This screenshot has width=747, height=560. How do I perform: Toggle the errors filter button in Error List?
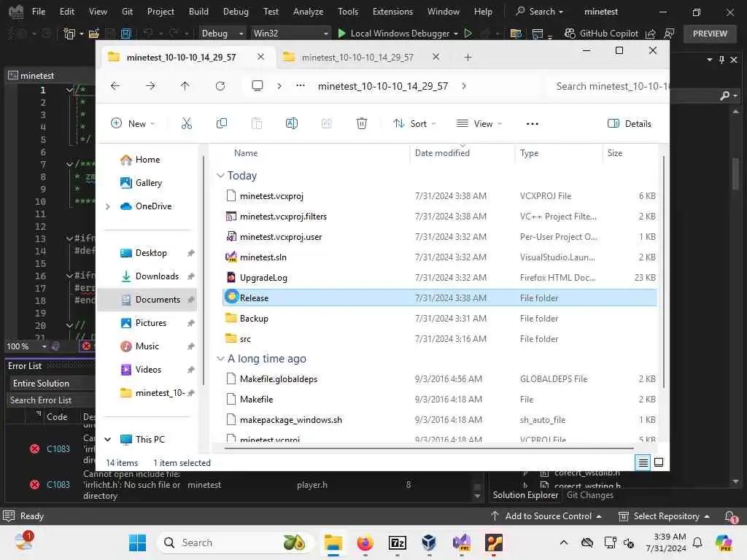(x=86, y=346)
